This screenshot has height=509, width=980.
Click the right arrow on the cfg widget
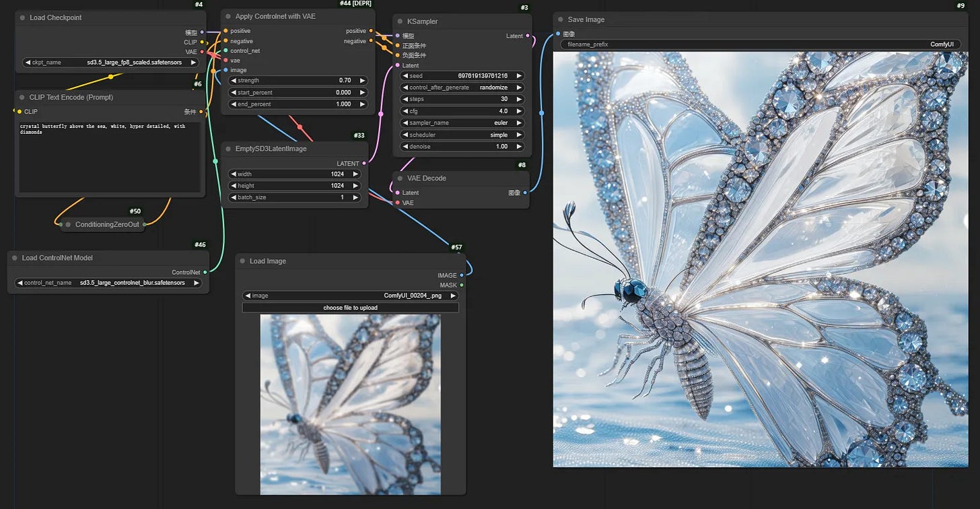point(518,110)
